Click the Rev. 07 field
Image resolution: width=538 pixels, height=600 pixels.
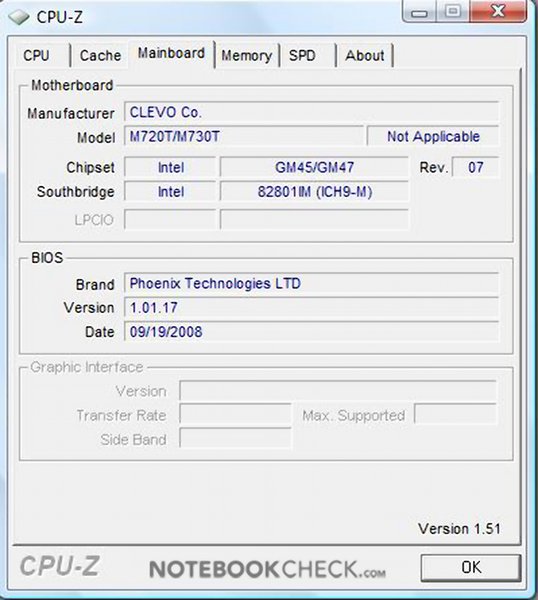click(476, 167)
